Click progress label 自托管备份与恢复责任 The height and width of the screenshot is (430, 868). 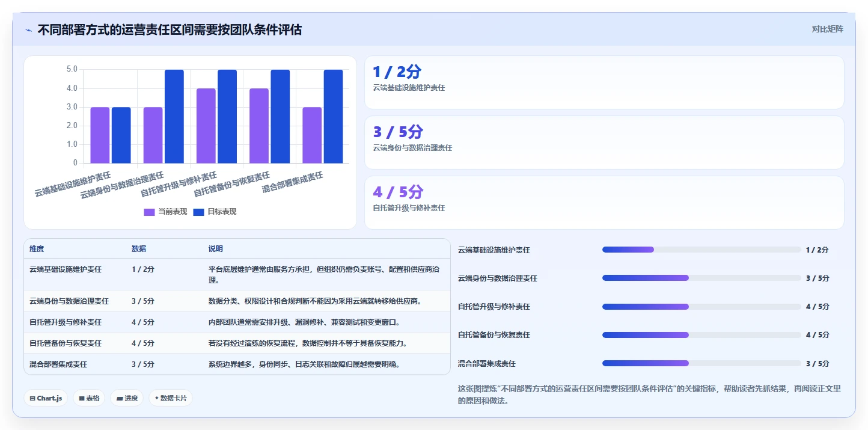pos(494,335)
